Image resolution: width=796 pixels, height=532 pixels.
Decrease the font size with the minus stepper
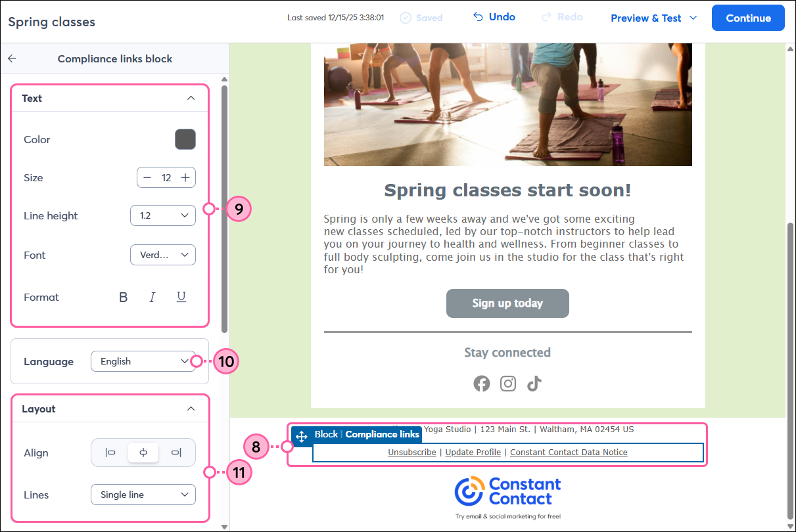tap(147, 177)
